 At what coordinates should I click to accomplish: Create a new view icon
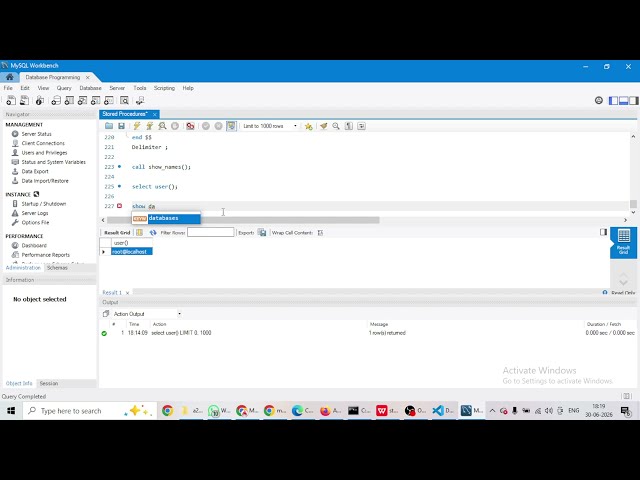82,100
